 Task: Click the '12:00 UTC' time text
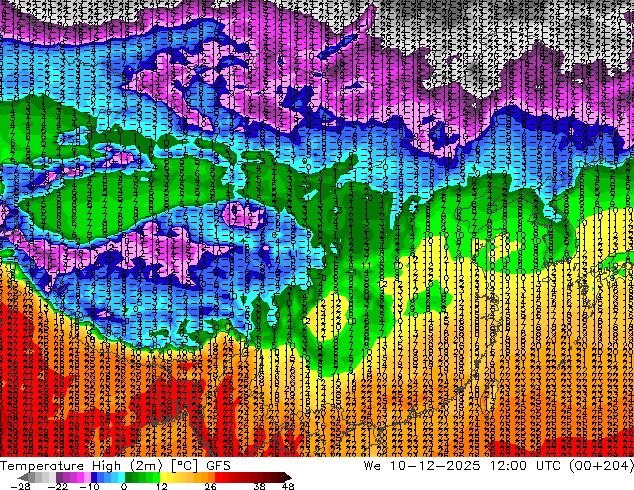pos(525,465)
